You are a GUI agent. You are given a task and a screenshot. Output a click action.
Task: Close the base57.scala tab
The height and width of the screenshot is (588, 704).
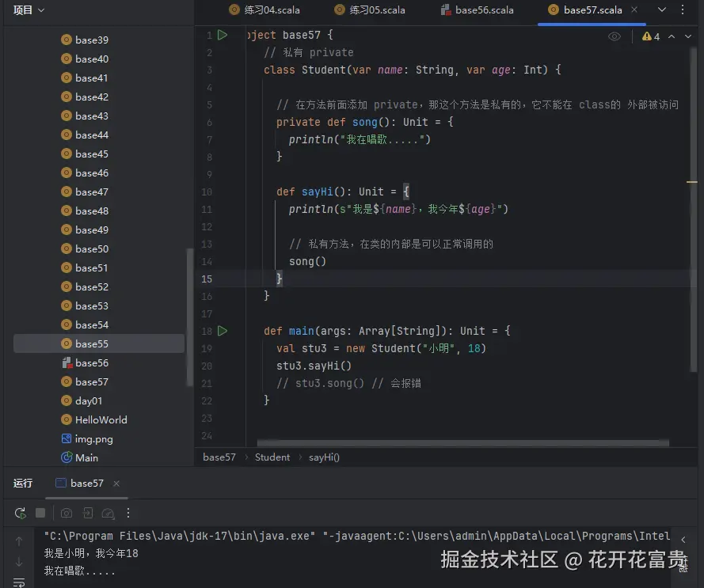point(634,9)
